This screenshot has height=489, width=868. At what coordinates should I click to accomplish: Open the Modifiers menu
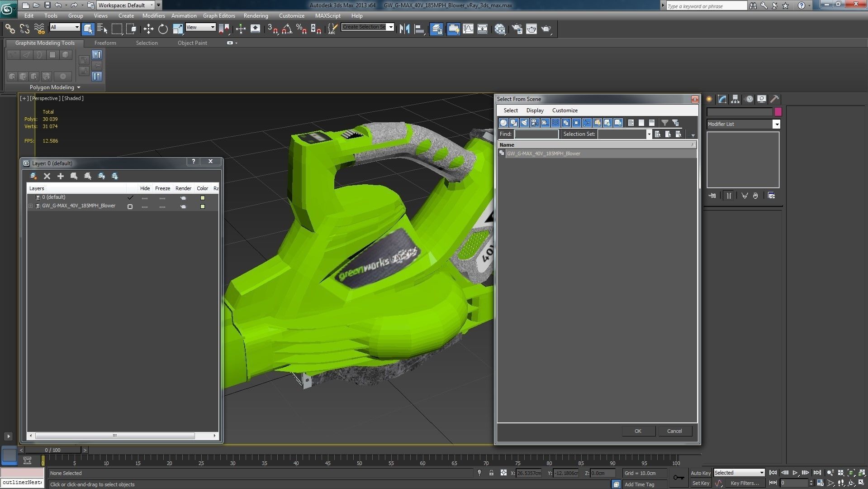[x=153, y=15]
